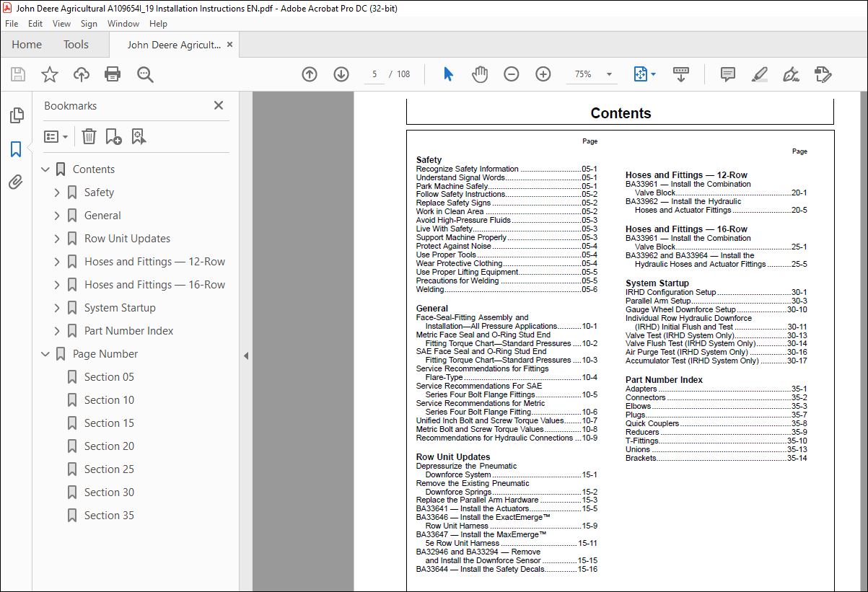Screen dimensions: 868x592
Task: Open bookmarks options dropdown menu
Action: [56, 136]
